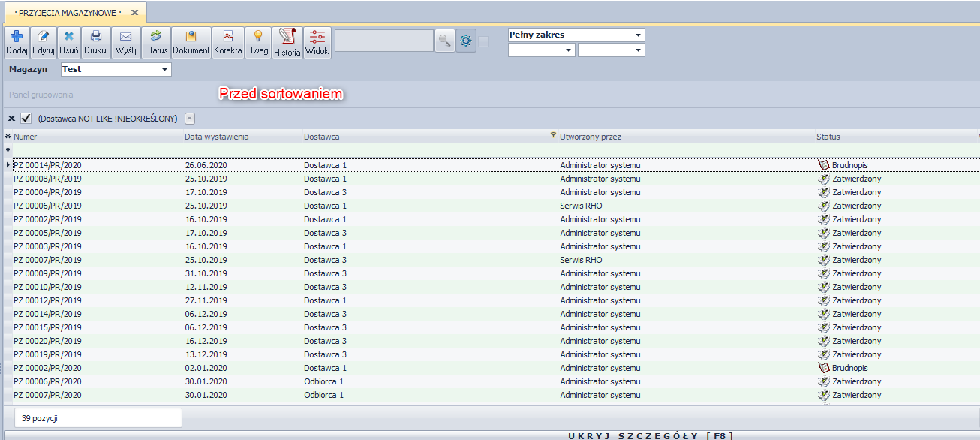Expand the filter history dropdown arrow
The height and width of the screenshot is (440, 980).
click(190, 119)
